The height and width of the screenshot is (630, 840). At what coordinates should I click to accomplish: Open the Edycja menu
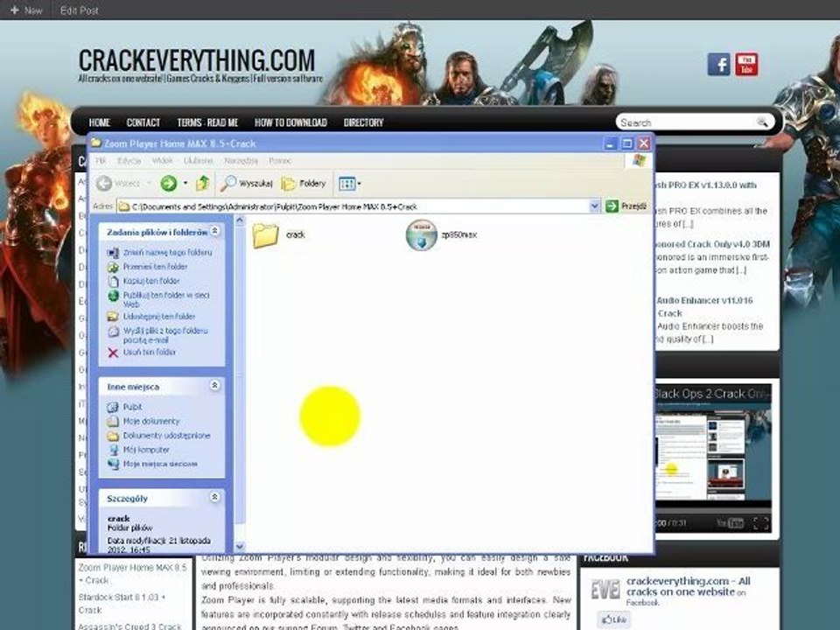(x=129, y=161)
